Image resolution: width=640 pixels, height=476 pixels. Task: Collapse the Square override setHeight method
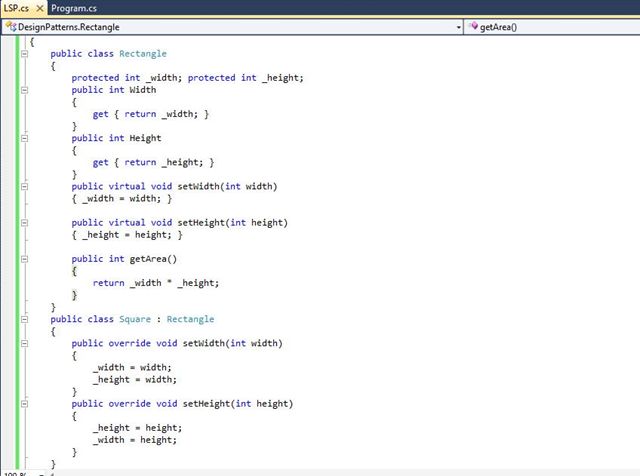24,404
